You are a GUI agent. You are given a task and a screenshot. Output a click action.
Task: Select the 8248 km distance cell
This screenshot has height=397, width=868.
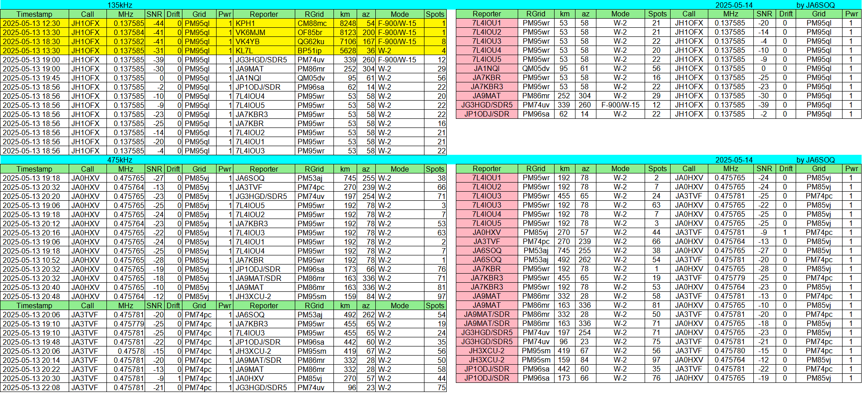coord(345,23)
